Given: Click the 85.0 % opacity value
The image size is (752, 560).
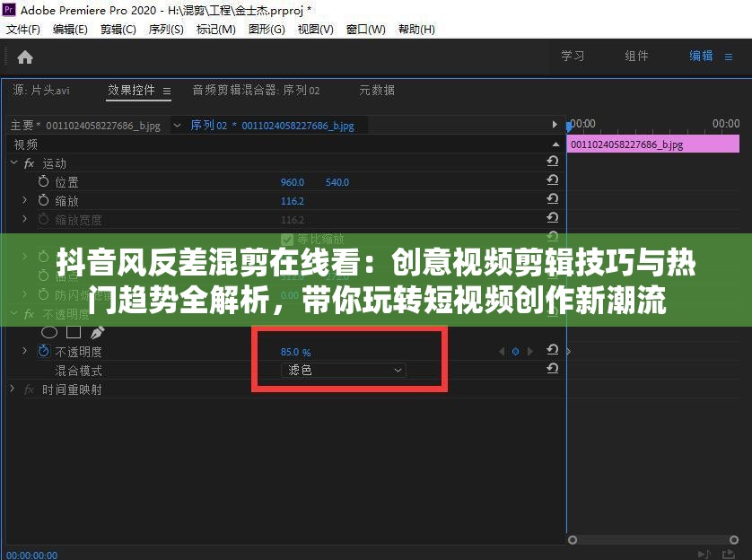Looking at the screenshot, I should click(294, 351).
